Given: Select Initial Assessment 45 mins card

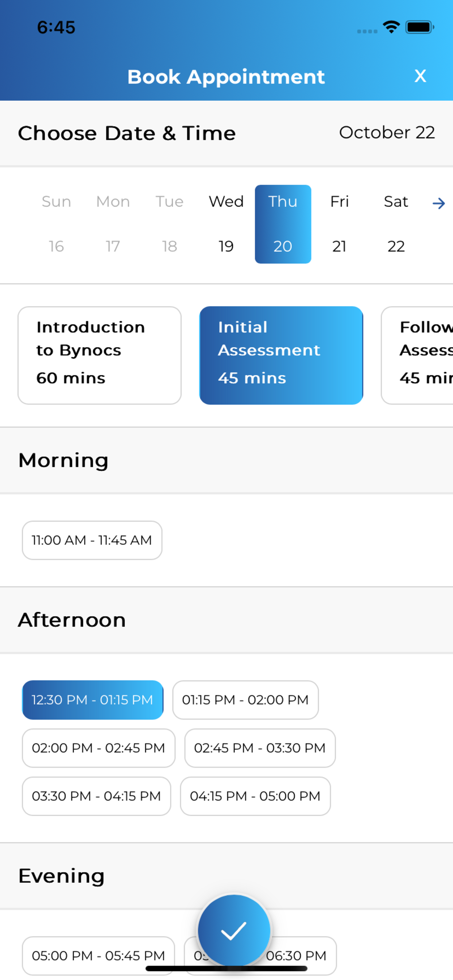Looking at the screenshot, I should (281, 355).
